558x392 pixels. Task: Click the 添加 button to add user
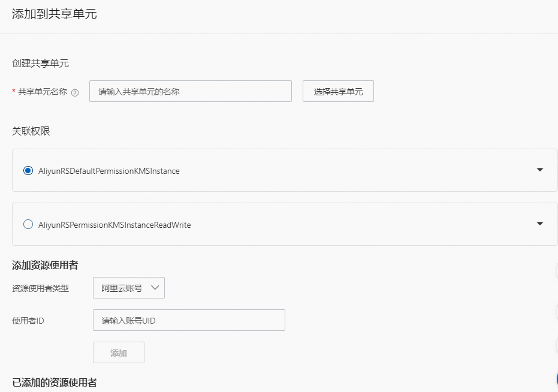click(118, 352)
